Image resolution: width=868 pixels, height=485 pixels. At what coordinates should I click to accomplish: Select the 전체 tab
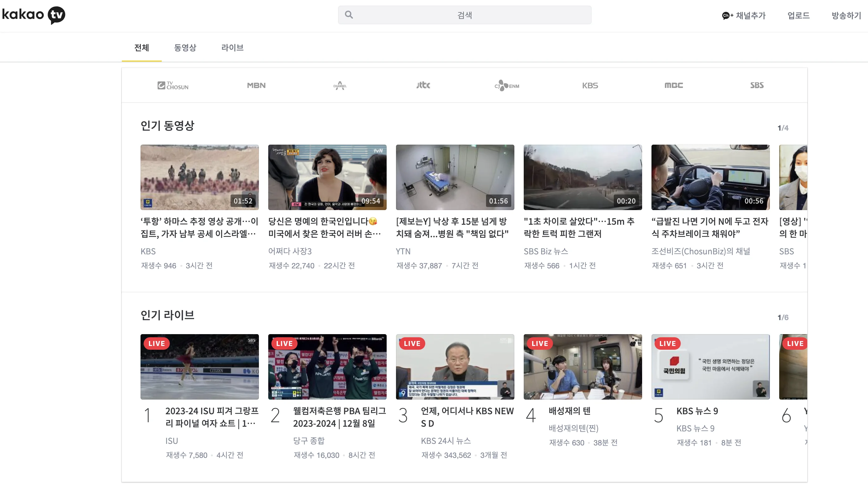(141, 47)
